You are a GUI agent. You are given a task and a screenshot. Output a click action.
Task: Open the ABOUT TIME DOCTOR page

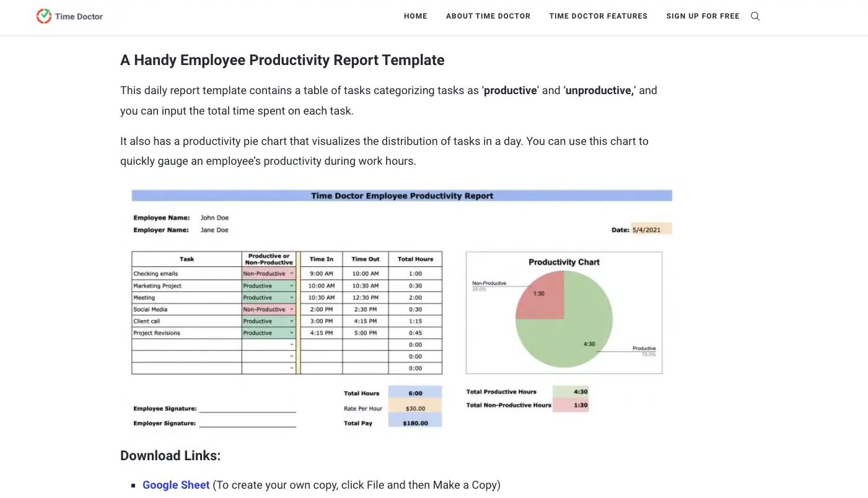point(488,16)
